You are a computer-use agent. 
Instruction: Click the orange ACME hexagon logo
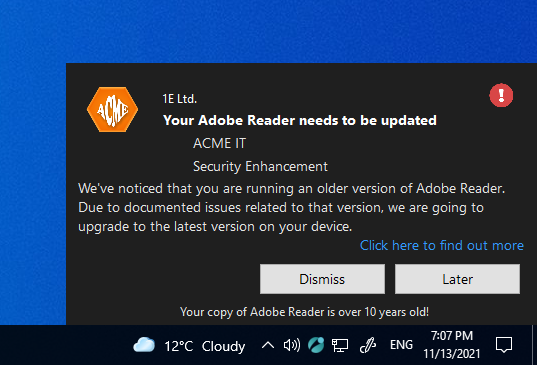click(112, 110)
